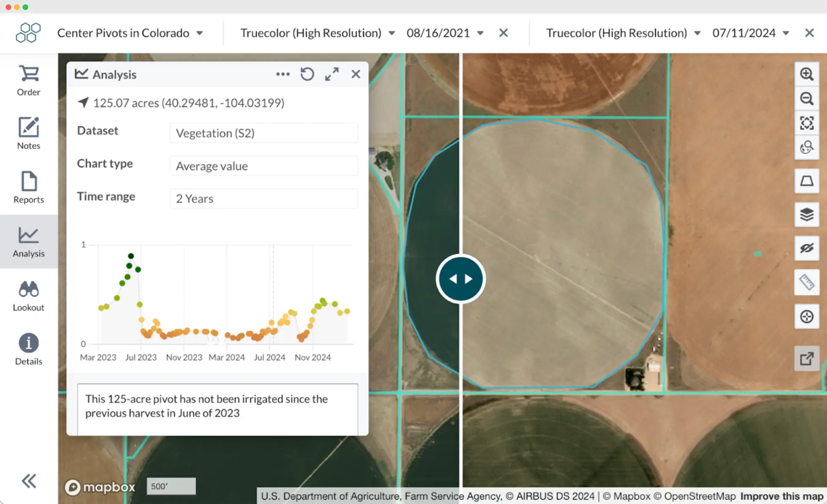The height and width of the screenshot is (504, 827).
Task: Open the OpenStreetMap attribution link
Action: click(x=695, y=496)
